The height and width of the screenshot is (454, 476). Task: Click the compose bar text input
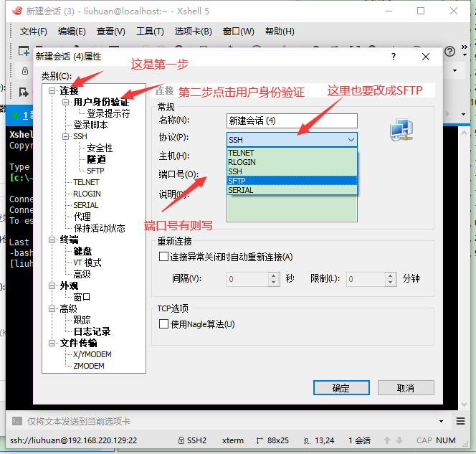[x=231, y=421]
